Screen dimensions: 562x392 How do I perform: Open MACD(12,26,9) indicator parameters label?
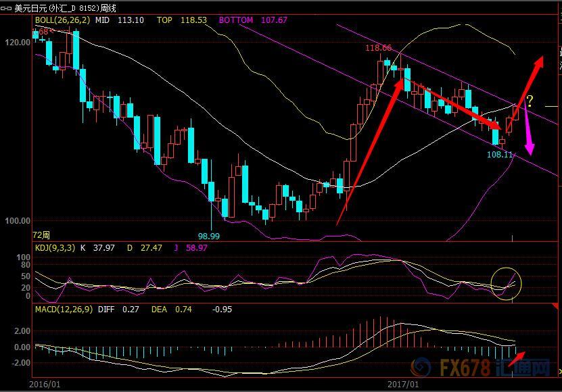64,310
